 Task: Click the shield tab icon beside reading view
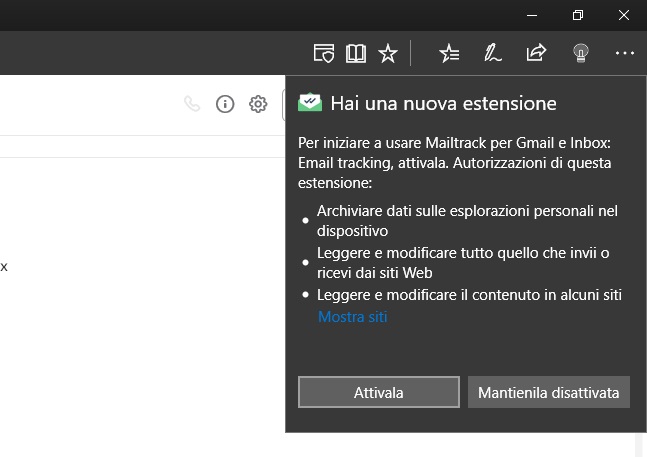pos(323,53)
